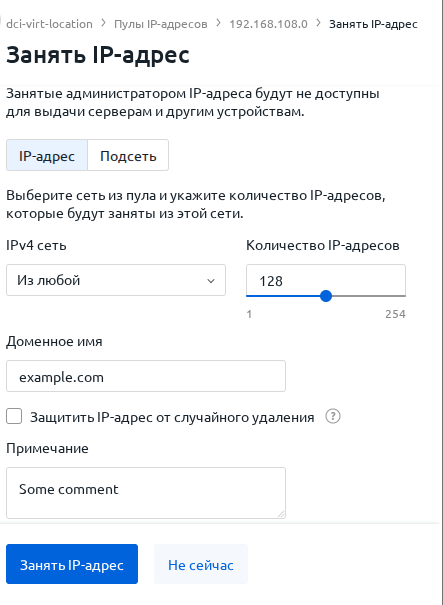Click the Не сейчас button
Viewport: 443px width, 605px height.
[201, 564]
